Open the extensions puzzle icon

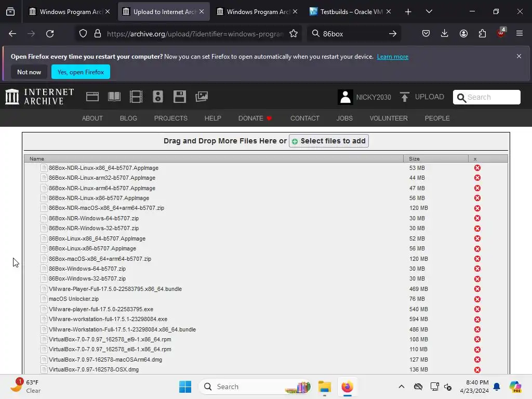pyautogui.click(x=482, y=34)
